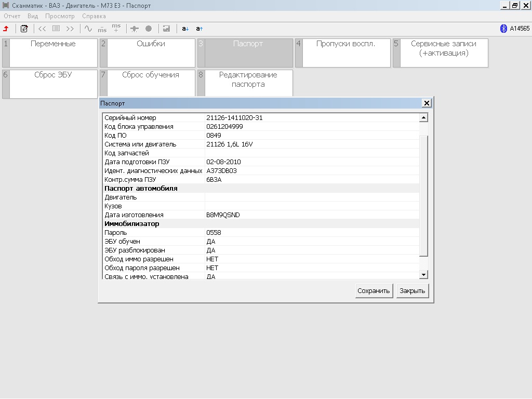Image resolution: width=532 pixels, height=399 pixels.
Task: Click the double left chevron toolbar icon
Action: click(42, 29)
